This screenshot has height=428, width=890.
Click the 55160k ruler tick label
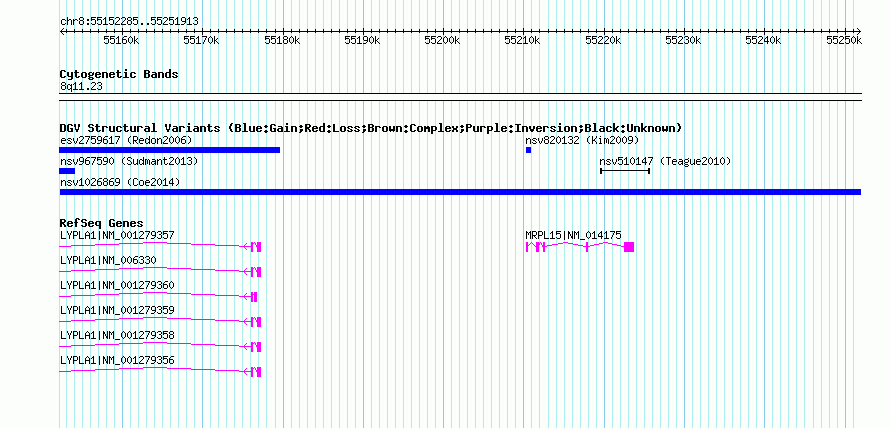[121, 40]
